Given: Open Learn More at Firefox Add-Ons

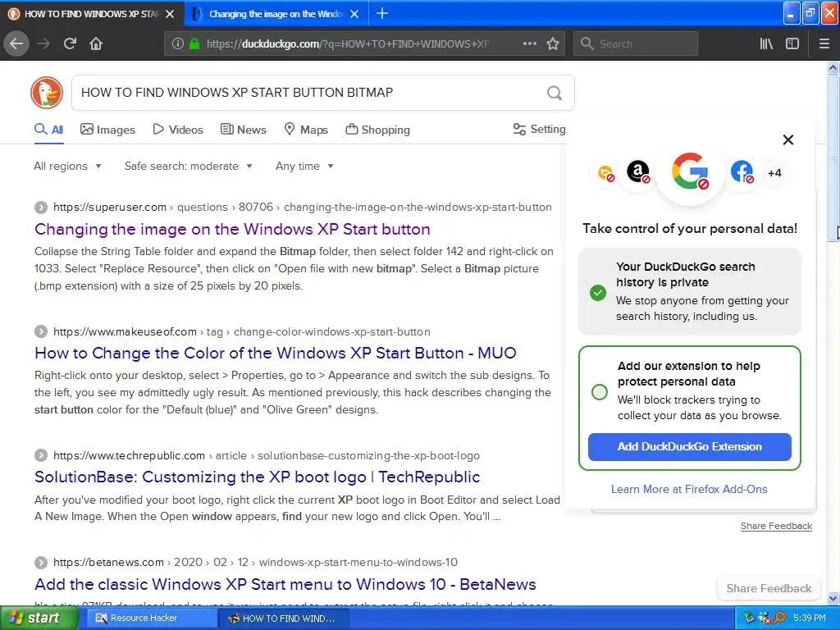Looking at the screenshot, I should (689, 489).
